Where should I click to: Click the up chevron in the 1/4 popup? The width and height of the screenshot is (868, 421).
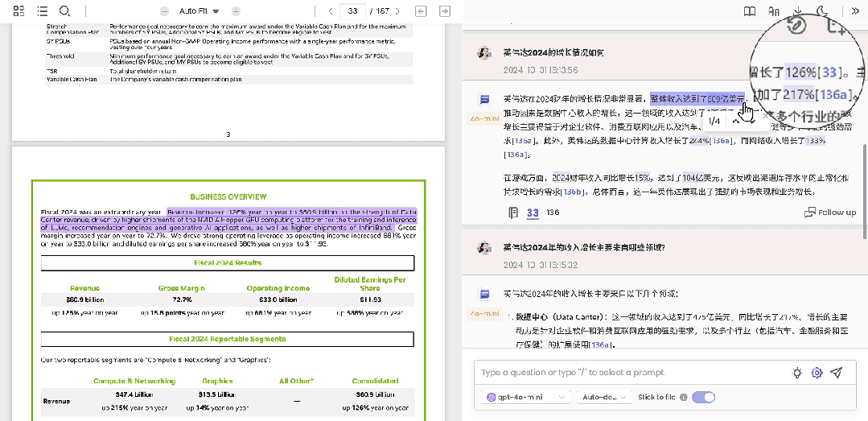click(x=736, y=121)
